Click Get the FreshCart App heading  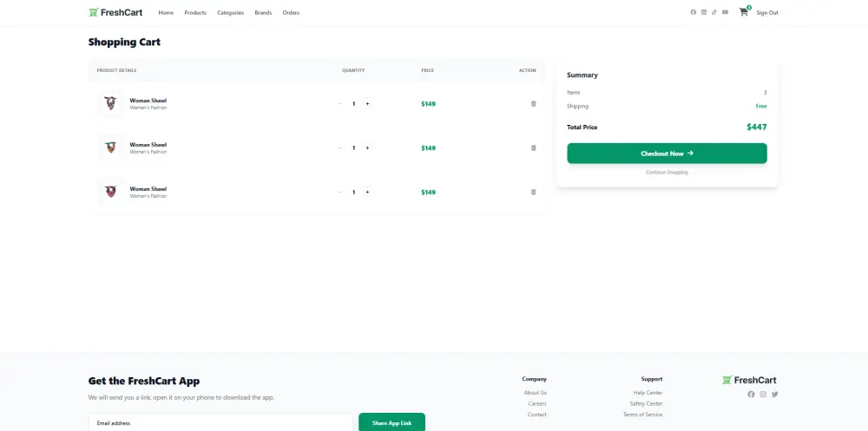click(144, 381)
